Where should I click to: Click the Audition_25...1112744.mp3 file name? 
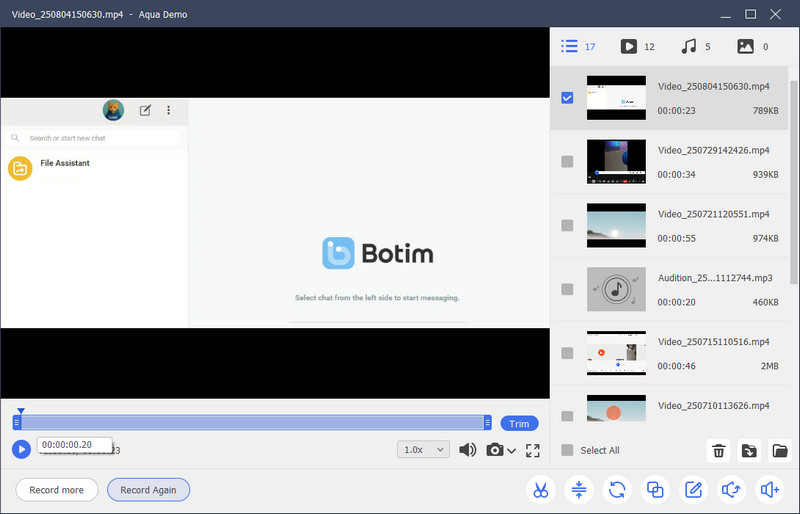coord(715,278)
